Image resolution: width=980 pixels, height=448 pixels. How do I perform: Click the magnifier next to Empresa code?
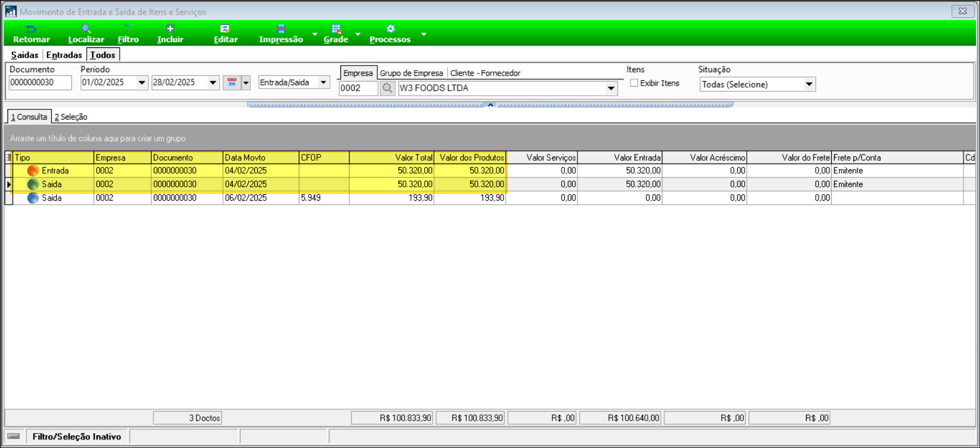point(387,88)
